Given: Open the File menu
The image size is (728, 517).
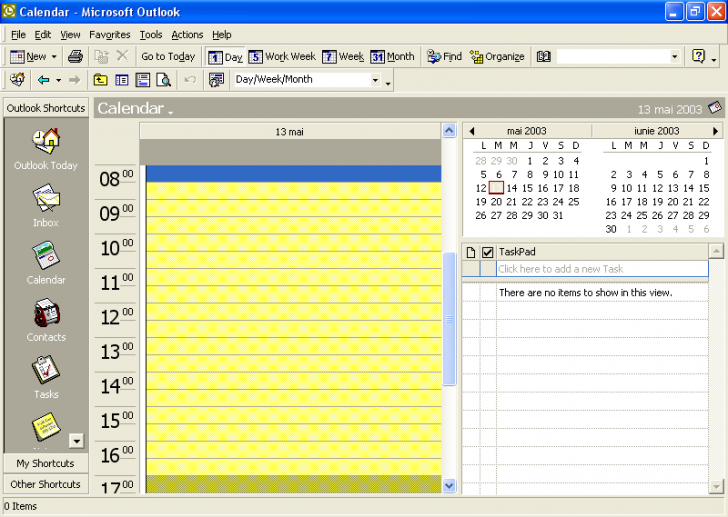Looking at the screenshot, I should point(18,35).
